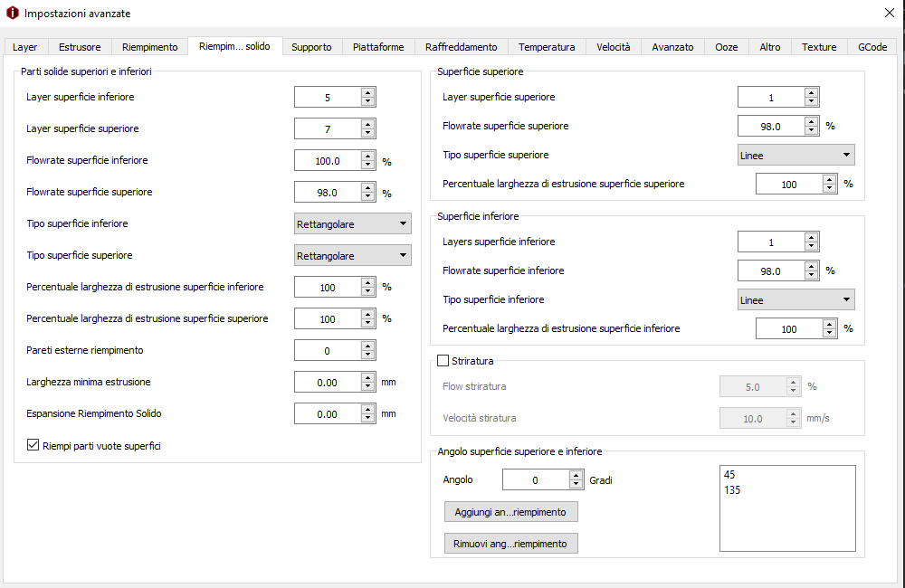This screenshot has height=588, width=905.
Task: Expand Tipo superficie superiore Rettangolare dropdown
Action: coord(353,256)
